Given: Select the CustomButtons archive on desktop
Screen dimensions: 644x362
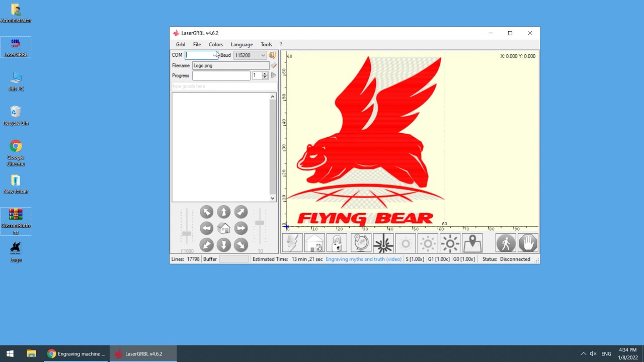Looking at the screenshot, I should pos(16,221).
